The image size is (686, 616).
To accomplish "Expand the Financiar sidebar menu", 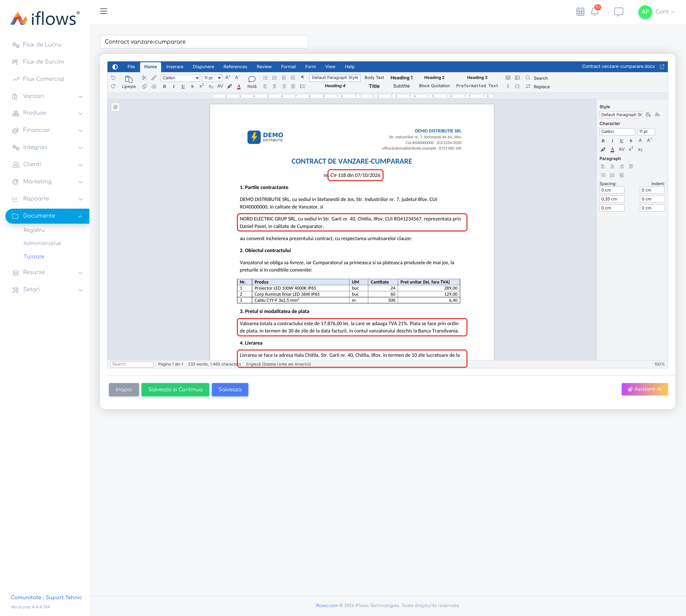I will (47, 130).
